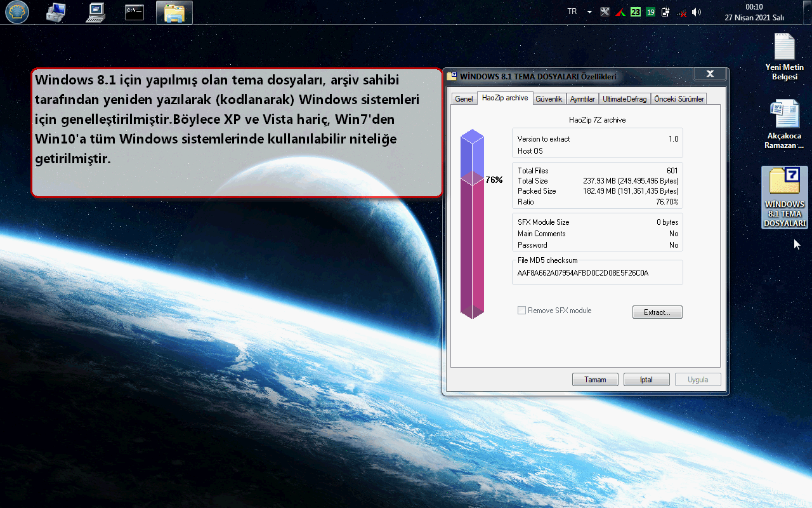Select Yeni Metin Belgesi desktop file

[x=784, y=57]
